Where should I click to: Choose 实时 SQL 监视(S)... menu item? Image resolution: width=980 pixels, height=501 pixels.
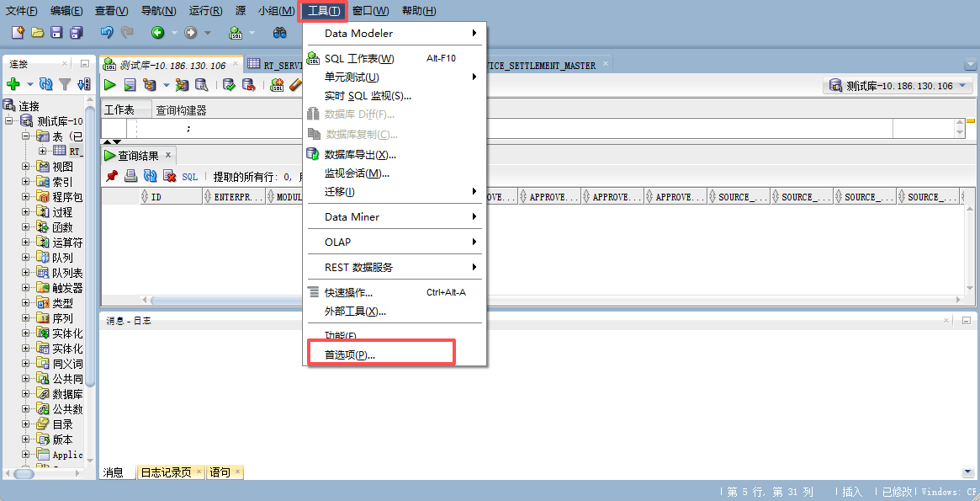click(x=395, y=96)
